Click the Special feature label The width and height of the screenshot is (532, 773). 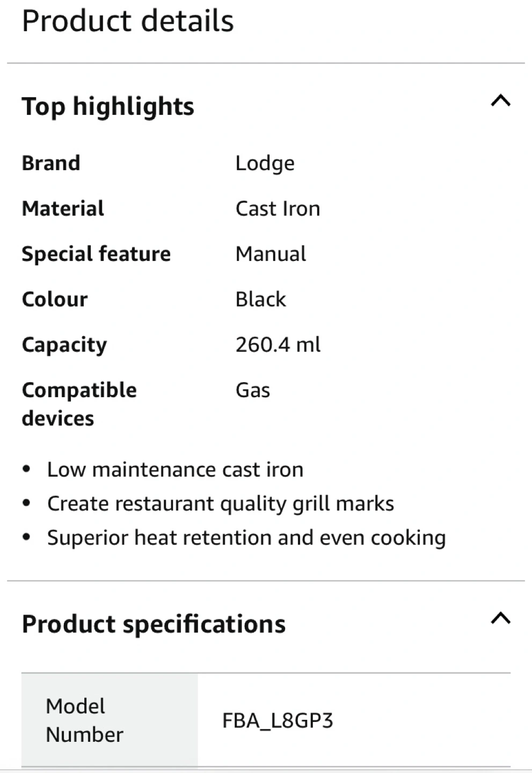(96, 254)
